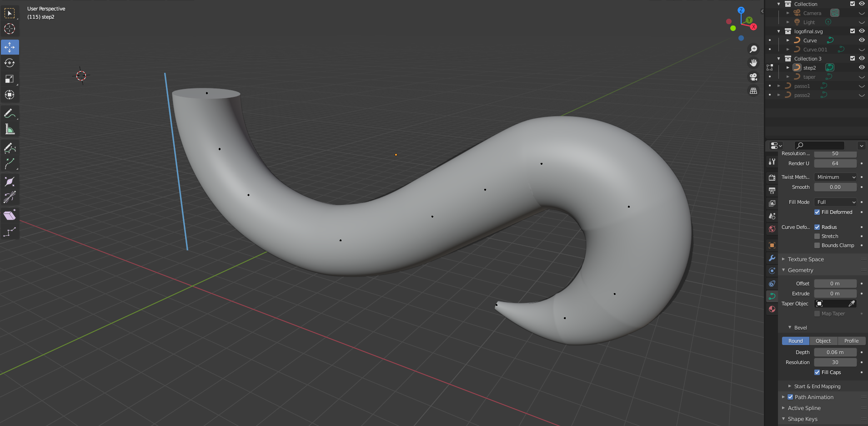This screenshot has height=426, width=868.
Task: Pick taper object with eyedropper icon
Action: [x=852, y=304]
